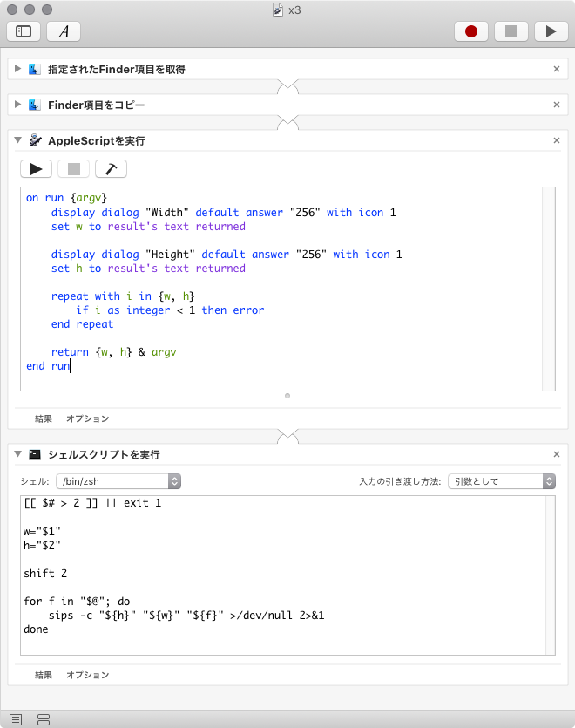Expand the 指定されたFinder項目を取得 action

[17, 69]
